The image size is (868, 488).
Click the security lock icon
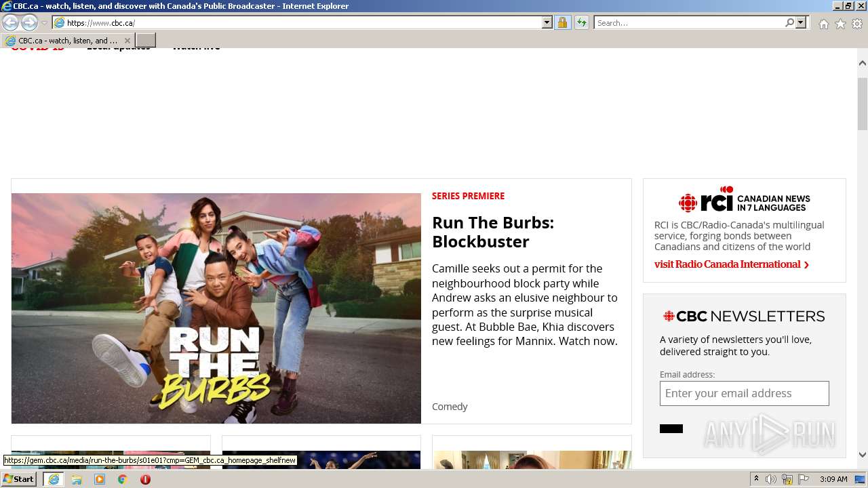tap(562, 22)
